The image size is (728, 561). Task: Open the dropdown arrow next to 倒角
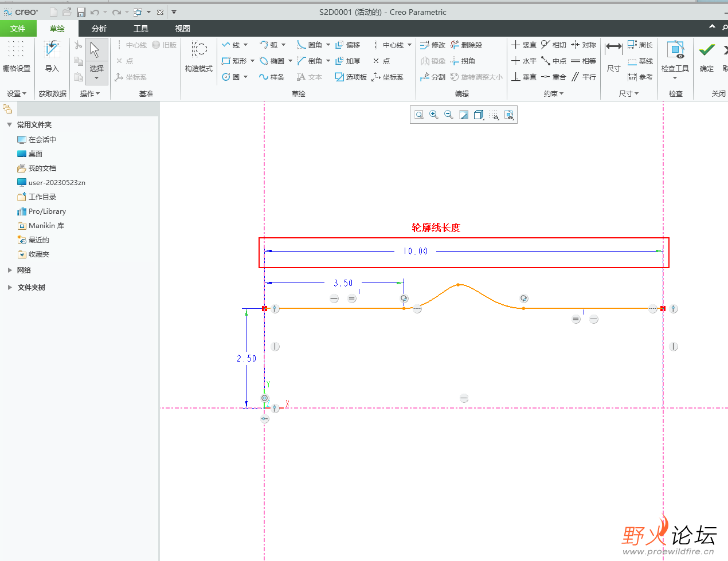328,61
